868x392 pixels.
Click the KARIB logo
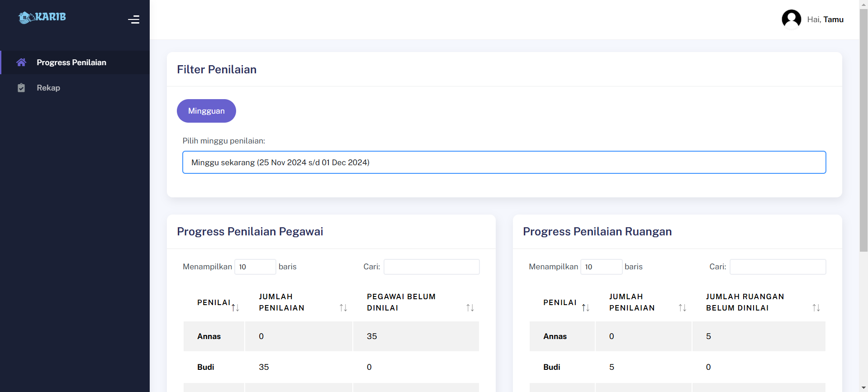click(x=42, y=17)
